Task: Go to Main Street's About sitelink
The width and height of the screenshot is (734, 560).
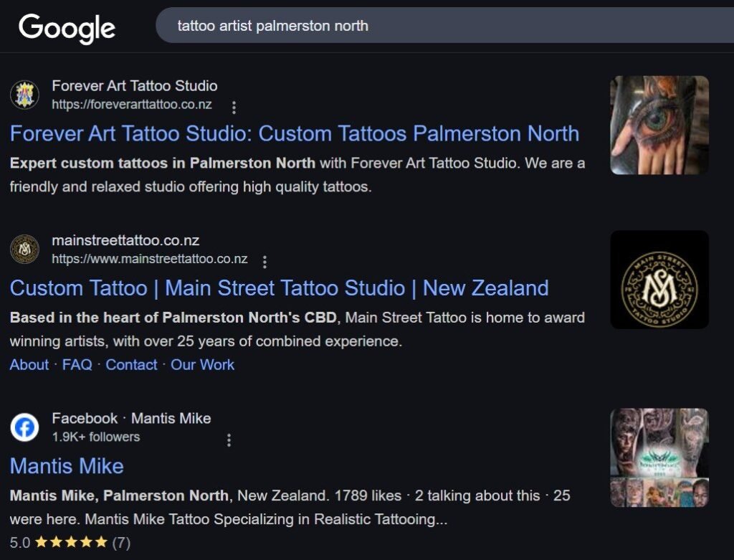Action: coord(29,364)
